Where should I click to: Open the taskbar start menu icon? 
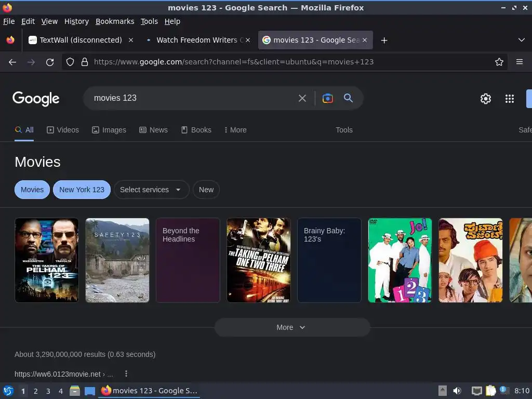[8, 391]
